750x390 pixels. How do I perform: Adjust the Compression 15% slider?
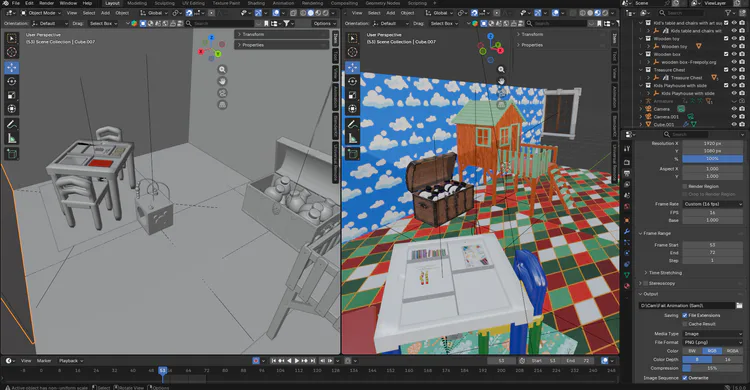point(713,368)
